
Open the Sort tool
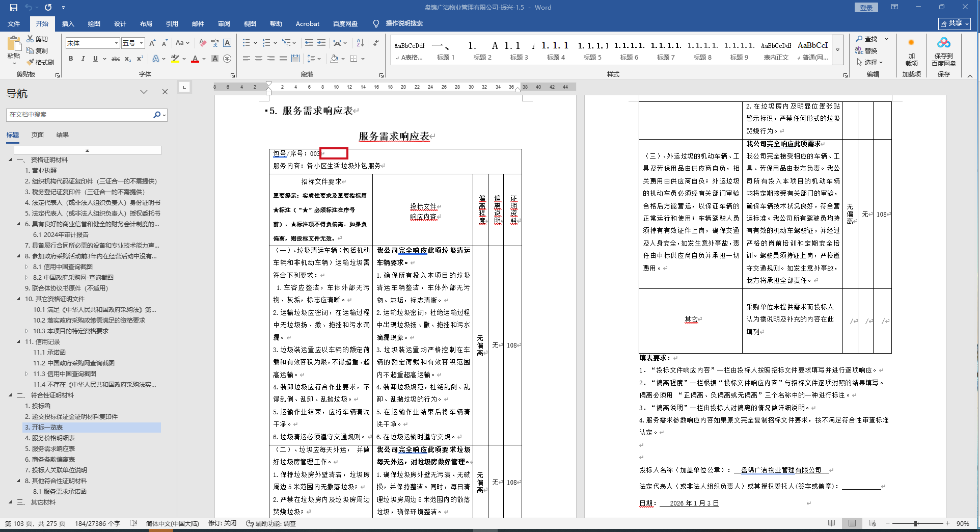(360, 43)
